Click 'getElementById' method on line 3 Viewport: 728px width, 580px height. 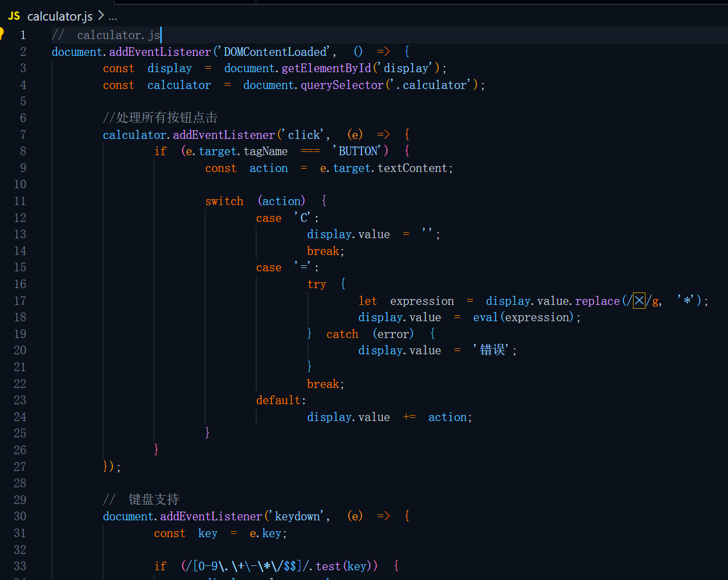(x=326, y=68)
